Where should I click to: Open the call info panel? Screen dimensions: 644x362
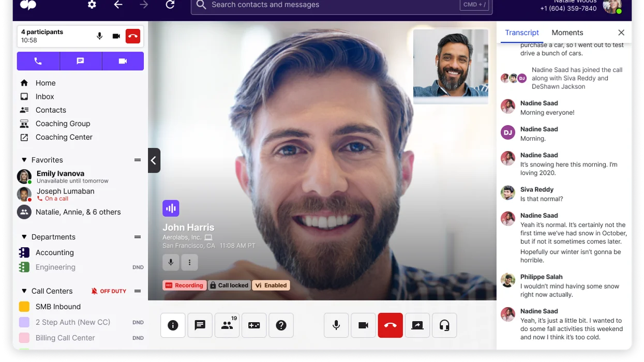click(x=173, y=325)
